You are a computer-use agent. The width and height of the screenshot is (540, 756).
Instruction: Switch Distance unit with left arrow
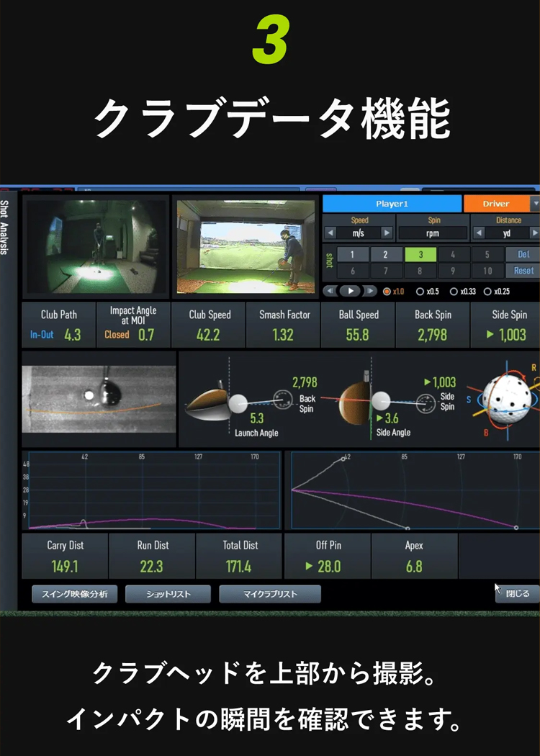[x=479, y=233]
